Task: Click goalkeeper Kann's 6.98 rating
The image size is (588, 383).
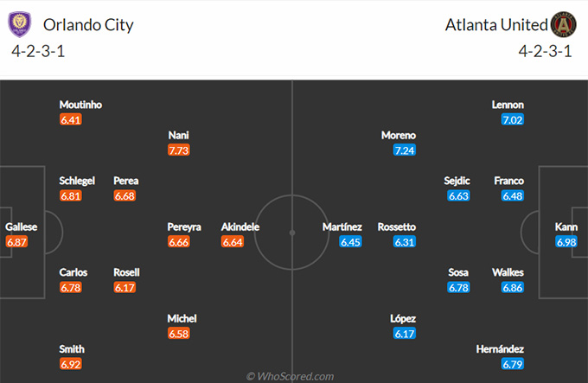Action: point(566,242)
